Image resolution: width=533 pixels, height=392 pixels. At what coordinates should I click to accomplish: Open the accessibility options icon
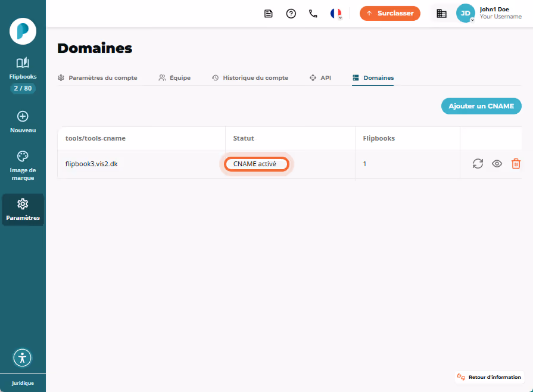point(23,357)
